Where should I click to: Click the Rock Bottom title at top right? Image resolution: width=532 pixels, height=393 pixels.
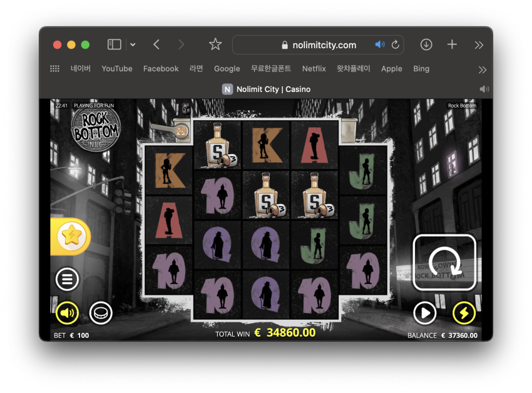[462, 106]
